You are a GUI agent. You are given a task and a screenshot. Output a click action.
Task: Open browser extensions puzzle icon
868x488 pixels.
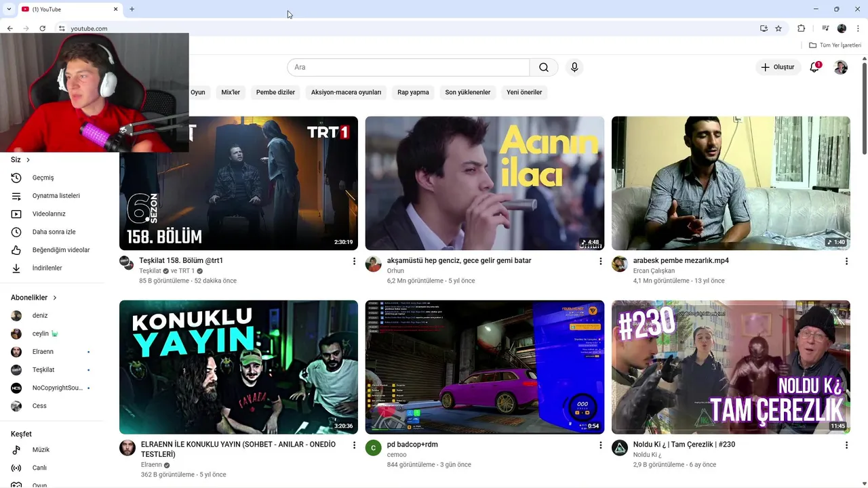[x=801, y=28]
